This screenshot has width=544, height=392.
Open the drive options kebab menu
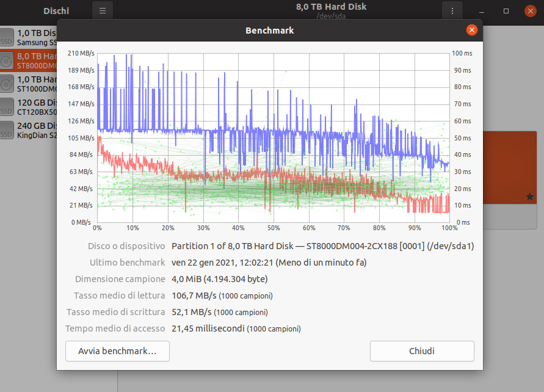tap(452, 11)
